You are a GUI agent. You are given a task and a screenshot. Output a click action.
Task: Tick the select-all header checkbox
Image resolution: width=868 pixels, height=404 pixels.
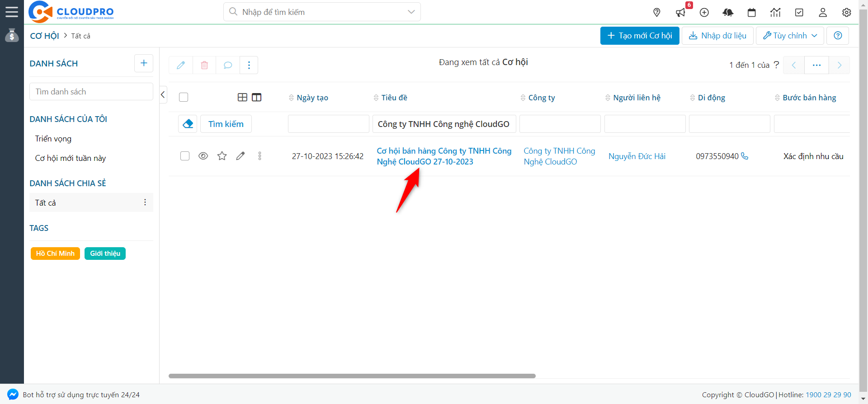(x=184, y=97)
